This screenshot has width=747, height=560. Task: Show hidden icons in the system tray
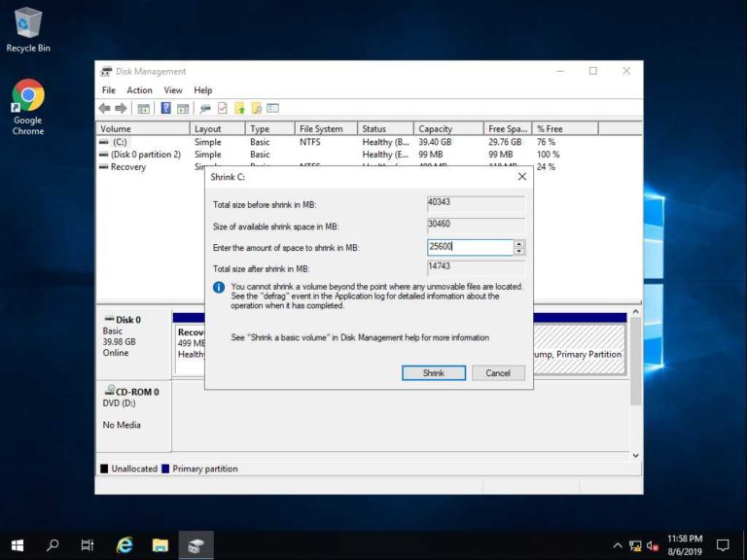point(617,545)
